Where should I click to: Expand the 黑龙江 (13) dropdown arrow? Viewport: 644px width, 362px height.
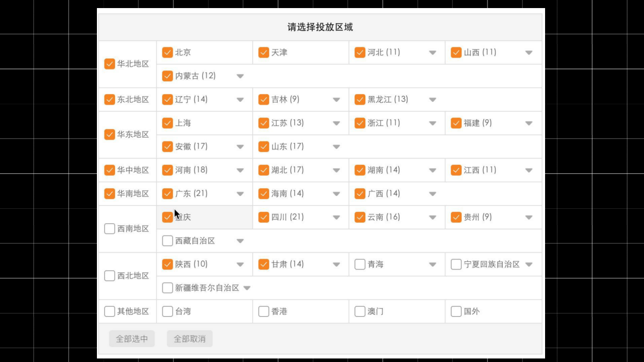tap(433, 100)
